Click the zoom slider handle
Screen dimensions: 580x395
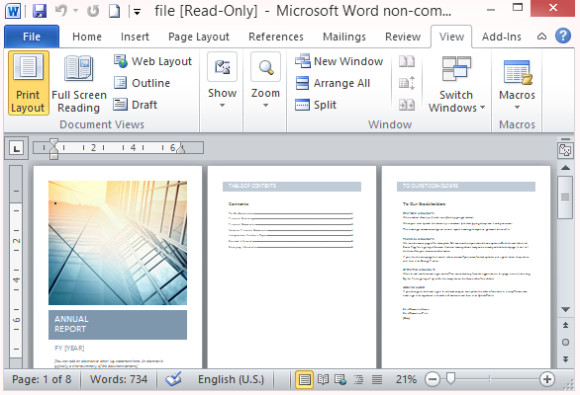click(450, 378)
